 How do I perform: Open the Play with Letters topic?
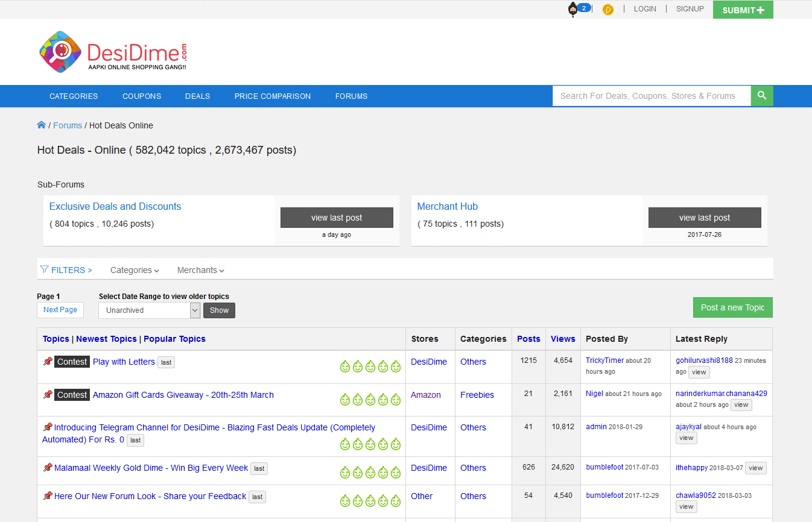click(x=124, y=362)
